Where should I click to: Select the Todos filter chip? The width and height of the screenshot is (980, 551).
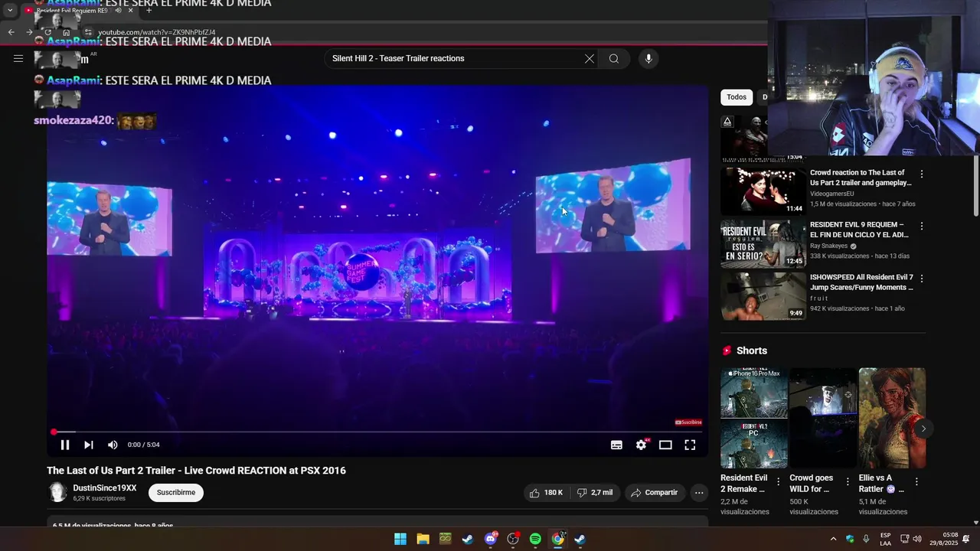click(x=737, y=97)
